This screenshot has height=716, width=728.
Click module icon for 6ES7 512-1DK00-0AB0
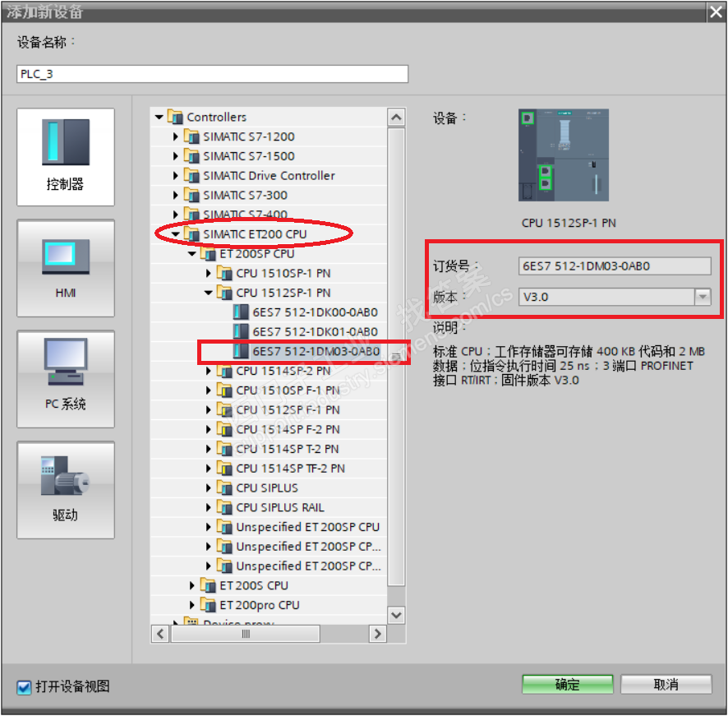241,312
